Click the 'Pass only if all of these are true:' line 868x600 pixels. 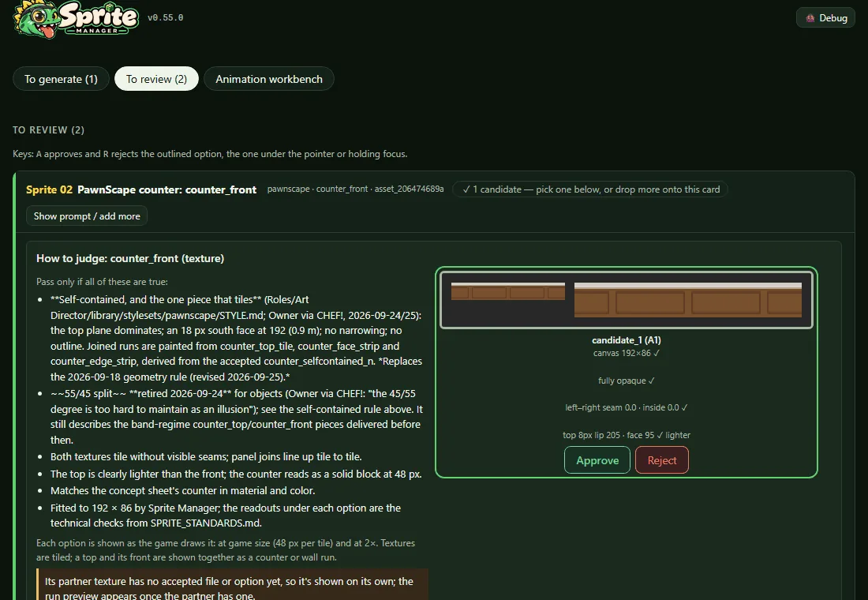tap(102, 281)
